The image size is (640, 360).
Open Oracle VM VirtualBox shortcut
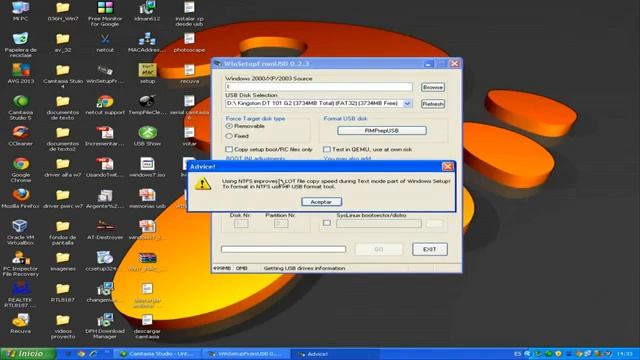[x=20, y=232]
